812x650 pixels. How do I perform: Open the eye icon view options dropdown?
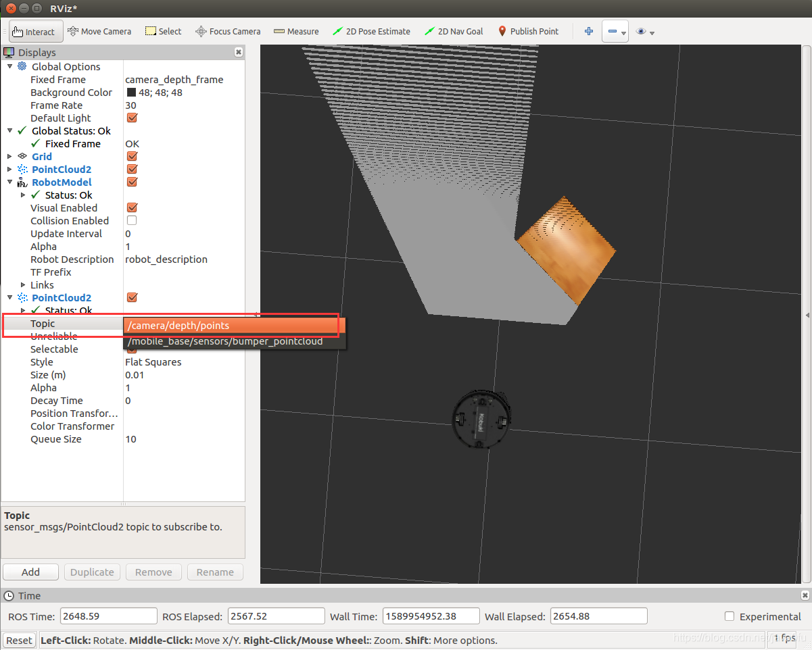(x=645, y=31)
